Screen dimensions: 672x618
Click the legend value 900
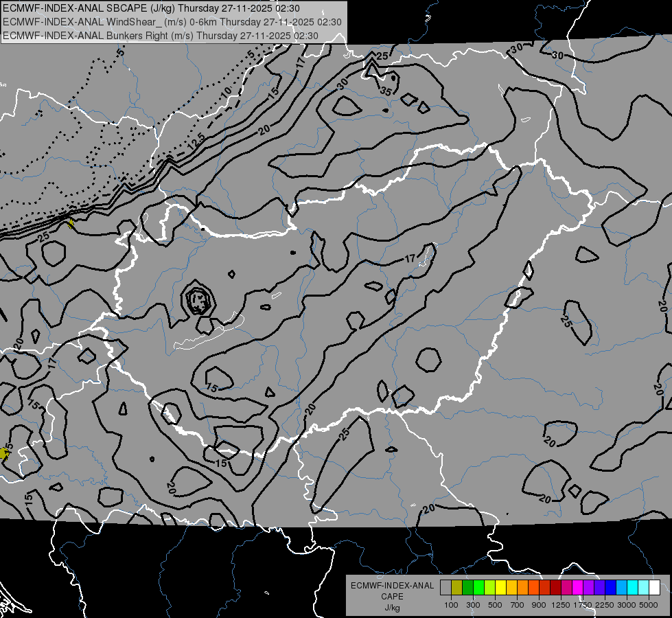click(x=539, y=605)
